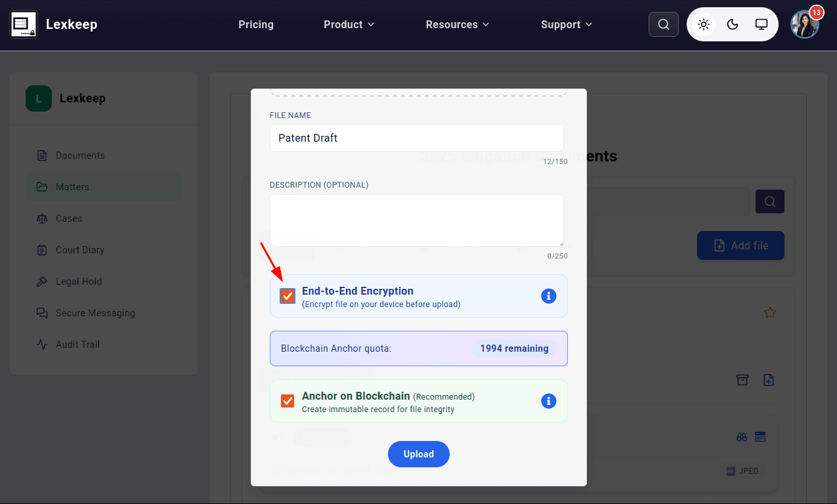
Task: Click the Secure Messaging chat icon
Action: click(x=42, y=313)
